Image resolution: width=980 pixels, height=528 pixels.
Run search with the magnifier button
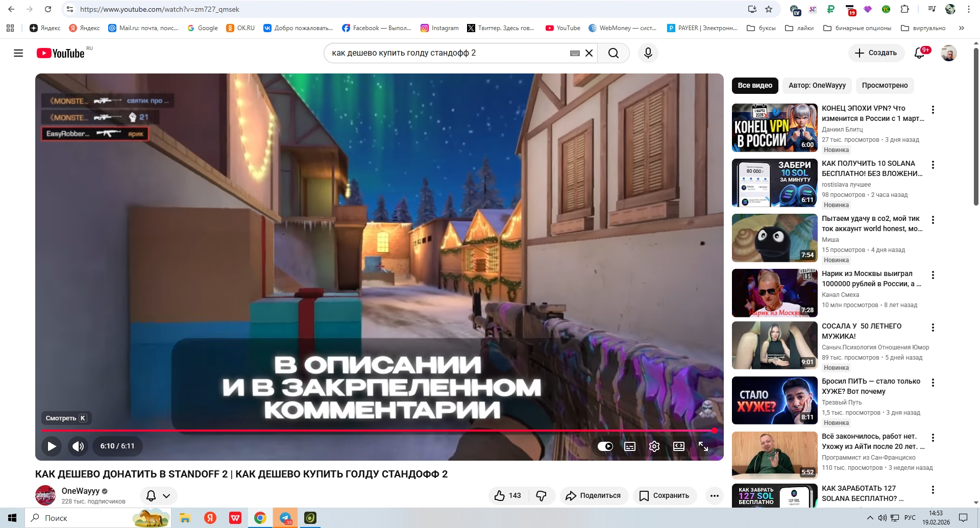point(614,53)
